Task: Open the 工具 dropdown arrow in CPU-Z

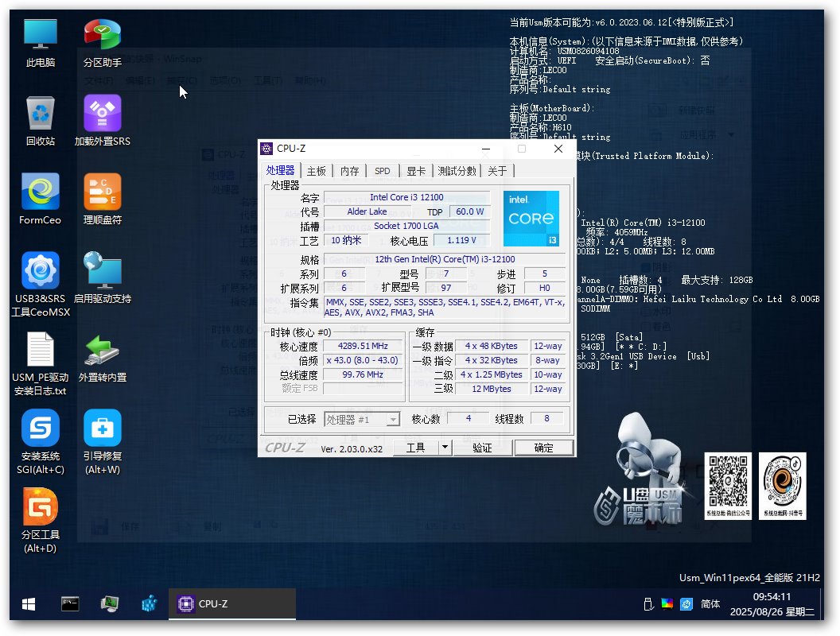Action: (x=444, y=448)
